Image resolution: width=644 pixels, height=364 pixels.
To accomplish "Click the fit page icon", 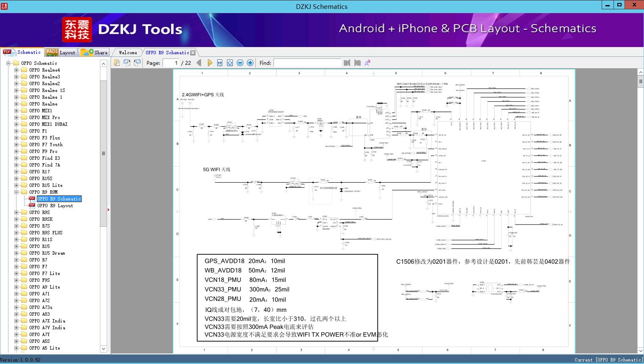I will pos(230,63).
